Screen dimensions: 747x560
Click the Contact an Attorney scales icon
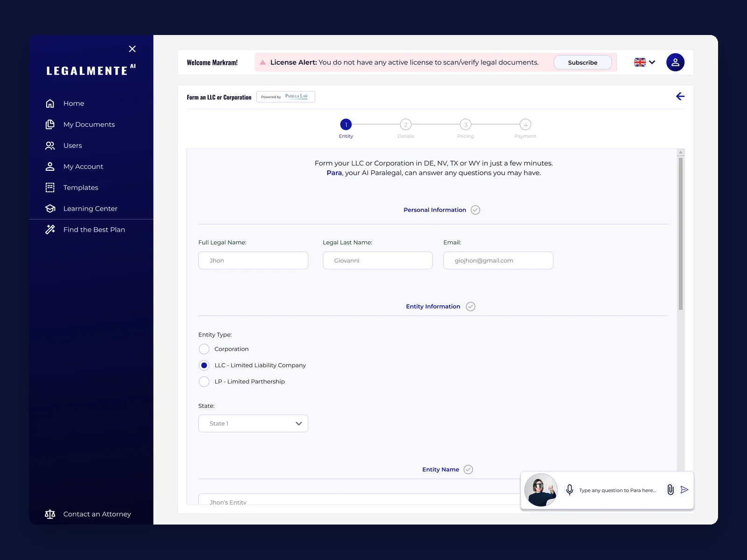pyautogui.click(x=50, y=514)
